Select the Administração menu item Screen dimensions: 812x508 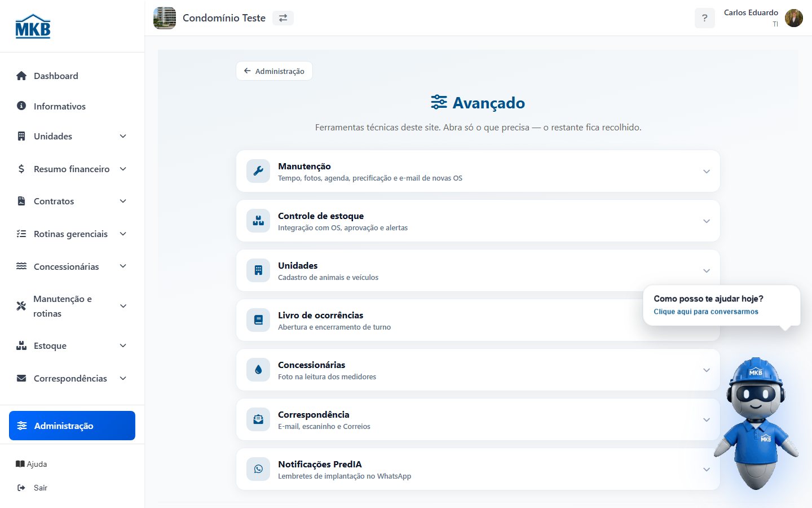[72, 426]
